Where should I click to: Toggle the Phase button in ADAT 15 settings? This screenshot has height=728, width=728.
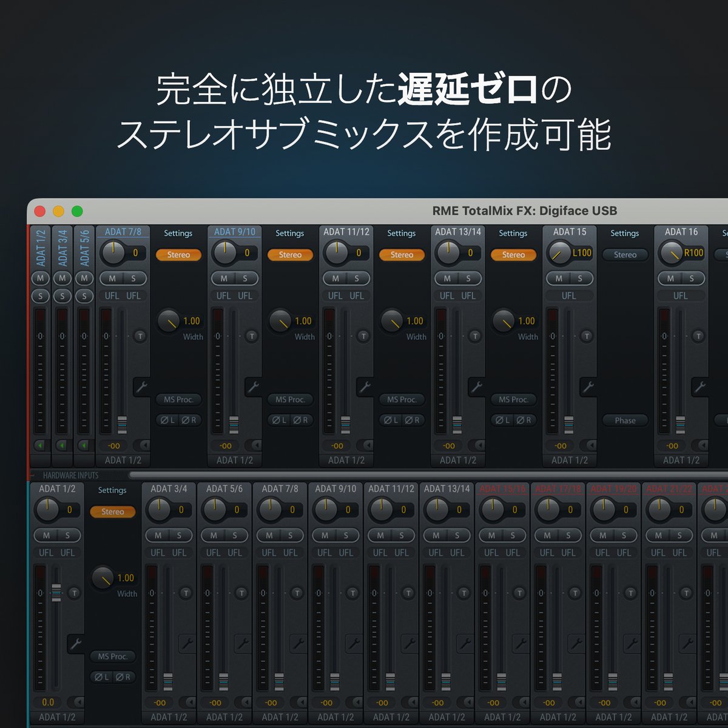click(x=625, y=420)
